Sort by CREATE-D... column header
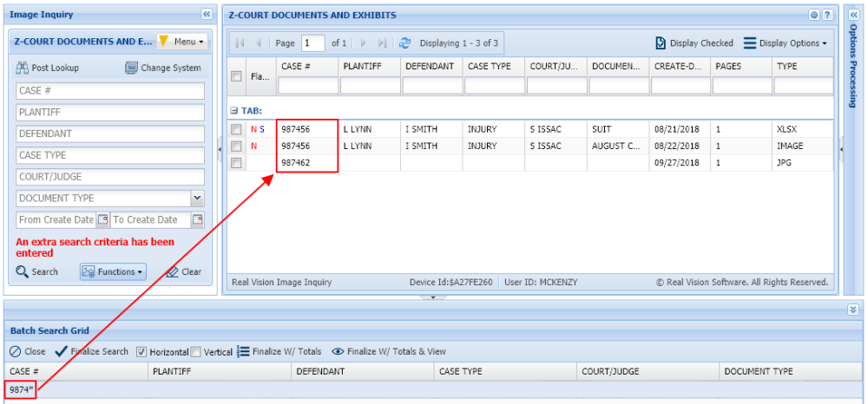 tap(681, 66)
